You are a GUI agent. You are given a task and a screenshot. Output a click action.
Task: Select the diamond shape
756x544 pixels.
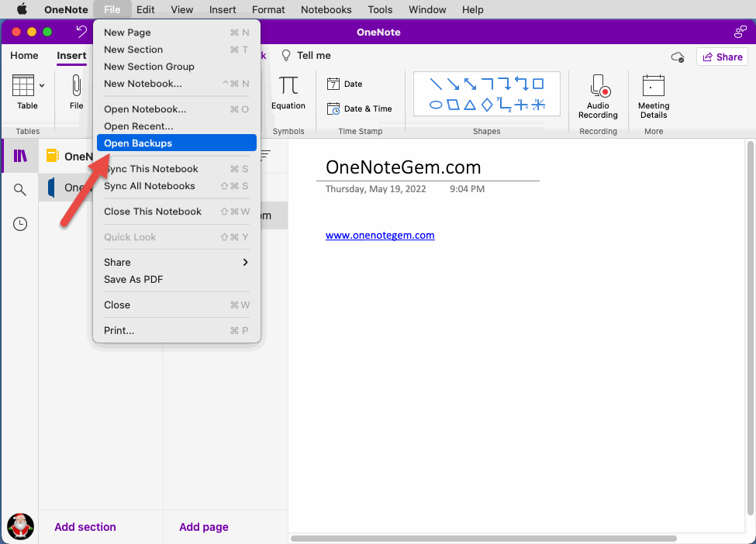click(x=487, y=105)
